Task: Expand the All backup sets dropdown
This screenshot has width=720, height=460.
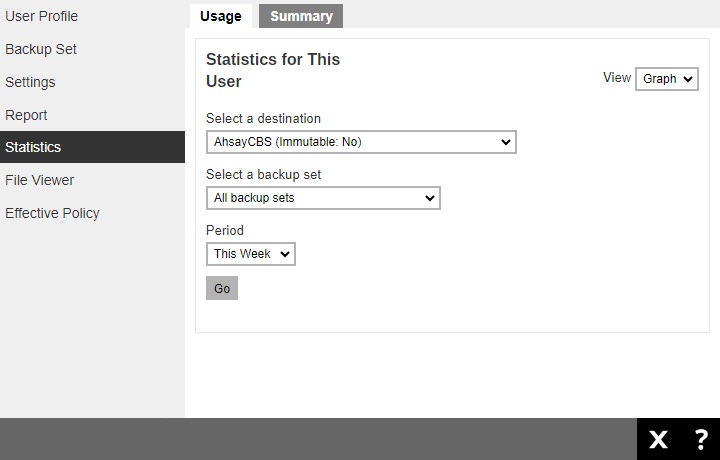Action: click(323, 198)
